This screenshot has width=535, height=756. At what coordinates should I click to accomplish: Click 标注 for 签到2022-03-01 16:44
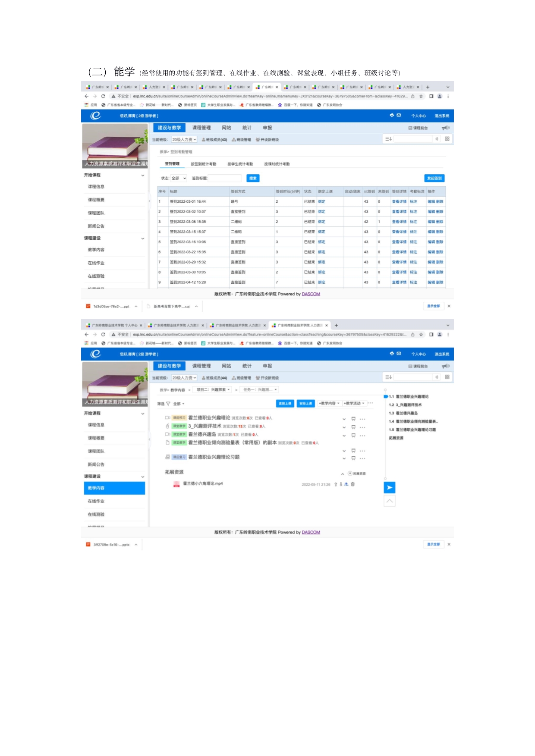tap(413, 201)
